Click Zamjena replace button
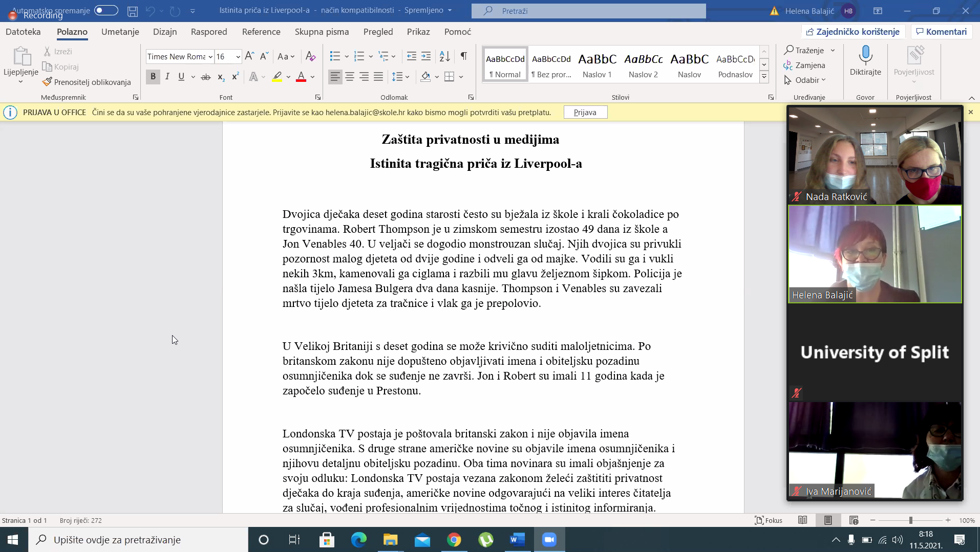 click(804, 65)
